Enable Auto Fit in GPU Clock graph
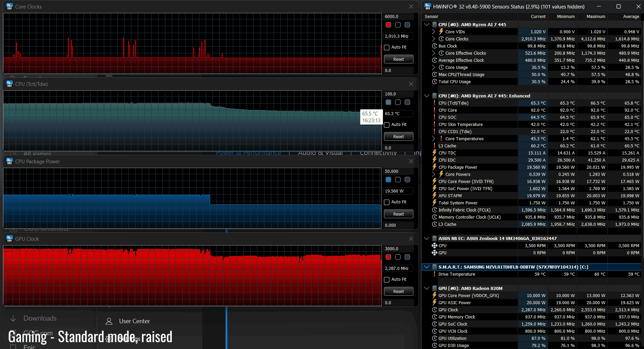The height and width of the screenshot is (349, 644). click(x=387, y=280)
